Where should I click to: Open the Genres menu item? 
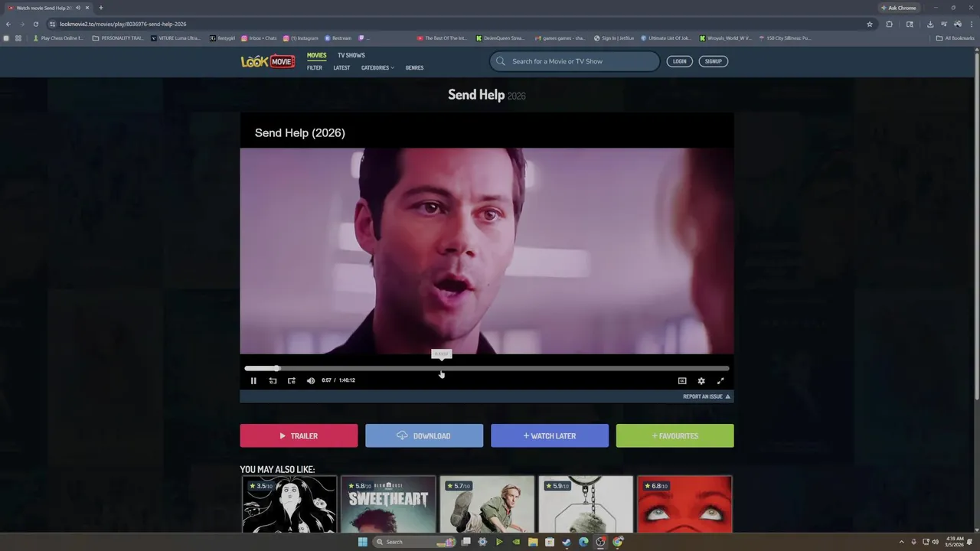414,68
